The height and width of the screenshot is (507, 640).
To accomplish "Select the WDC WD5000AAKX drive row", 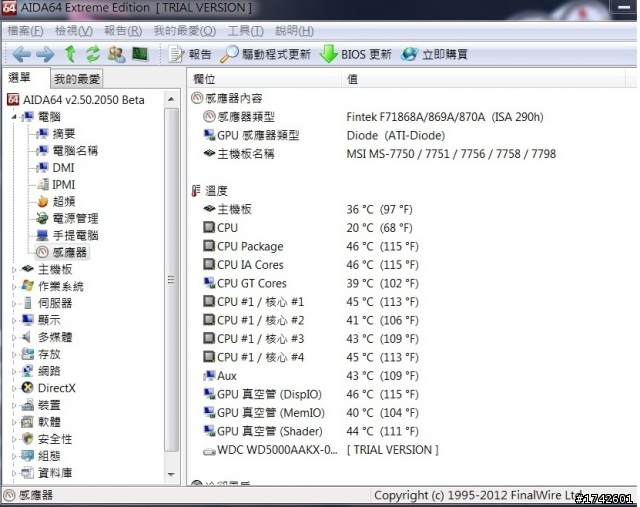I will pyautogui.click(x=321, y=450).
